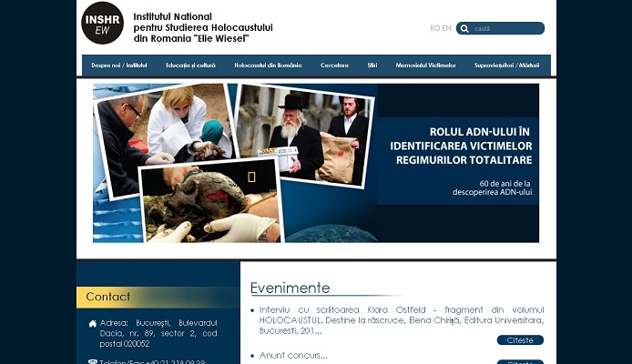Screen dimensions: 632x364
Task: Click the ROLUL ADN-ULUI banner headline
Action: tap(461, 146)
